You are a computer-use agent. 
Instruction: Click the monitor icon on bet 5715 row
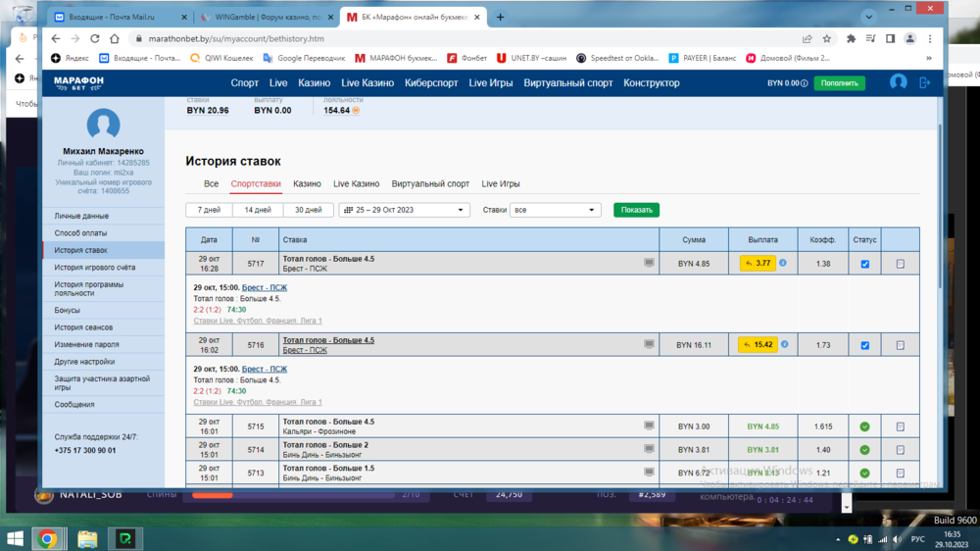649,426
